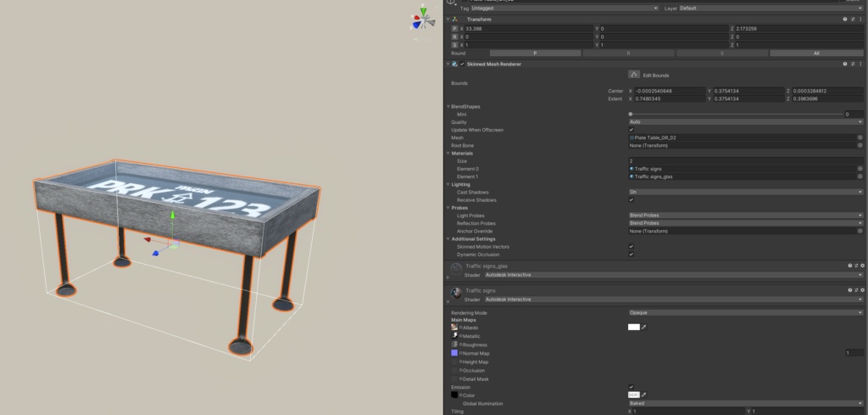Click the Skinned Mesh Renderer component icon
Image resolution: width=868 pixels, height=415 pixels.
coord(455,64)
